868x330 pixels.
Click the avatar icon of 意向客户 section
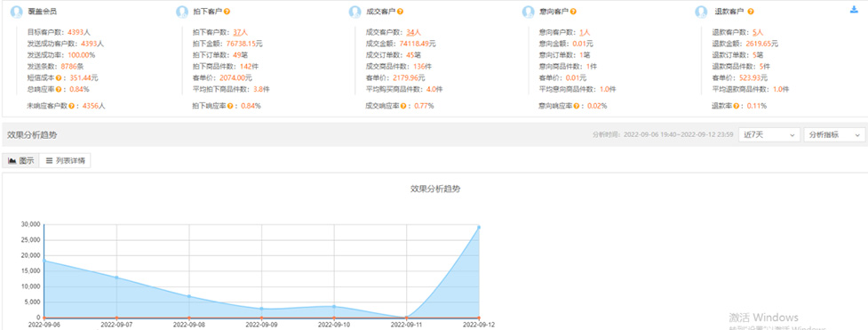tap(529, 12)
